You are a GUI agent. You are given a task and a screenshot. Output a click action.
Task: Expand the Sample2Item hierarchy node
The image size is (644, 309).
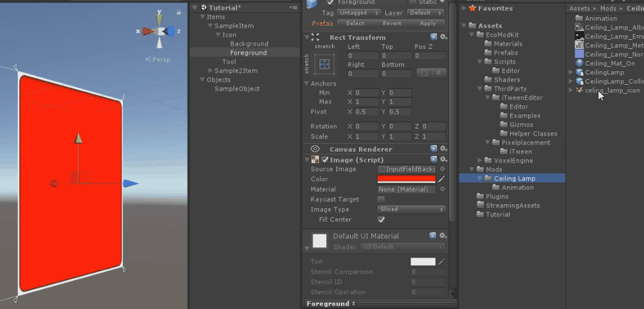click(210, 71)
